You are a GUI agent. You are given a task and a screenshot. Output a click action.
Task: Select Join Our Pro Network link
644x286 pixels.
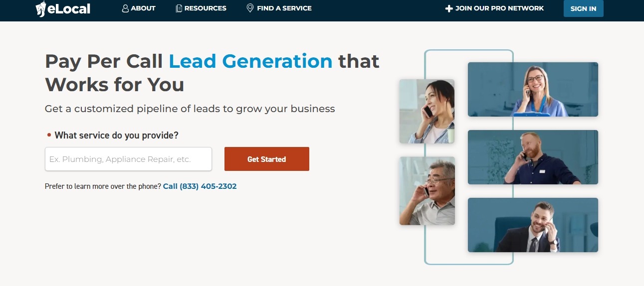point(494,8)
